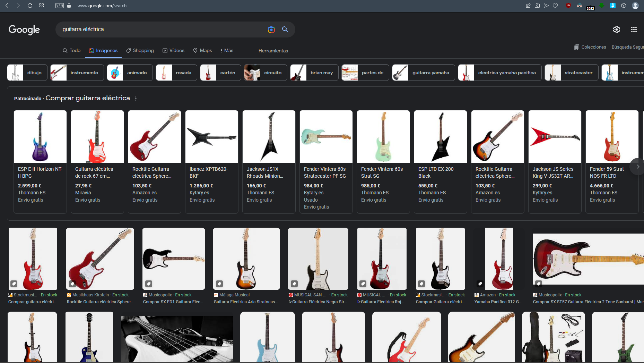The height and width of the screenshot is (363, 644).
Task: Open Google settings gear
Action: 617,29
